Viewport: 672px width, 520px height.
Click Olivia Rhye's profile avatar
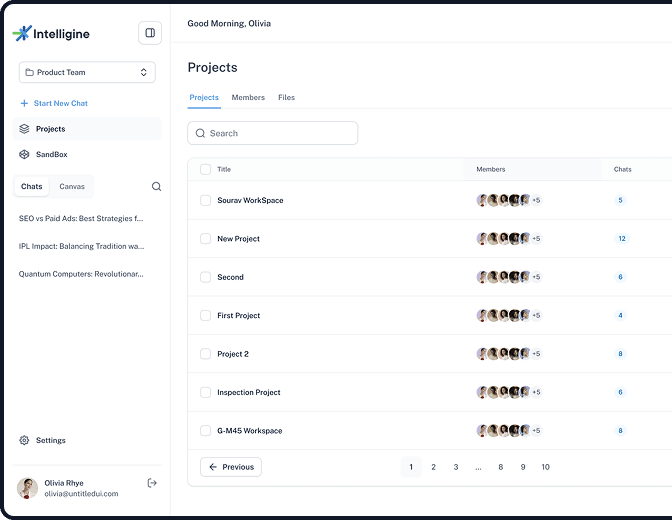[28, 488]
